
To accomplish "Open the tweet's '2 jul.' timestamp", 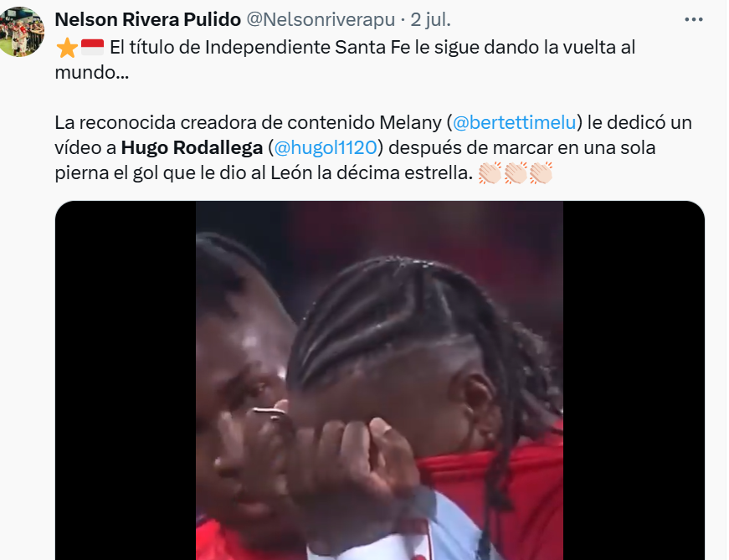I will point(430,19).
